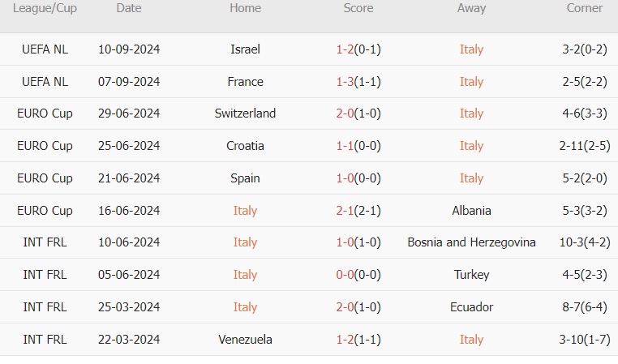Open the Croatia team link

[x=245, y=146]
